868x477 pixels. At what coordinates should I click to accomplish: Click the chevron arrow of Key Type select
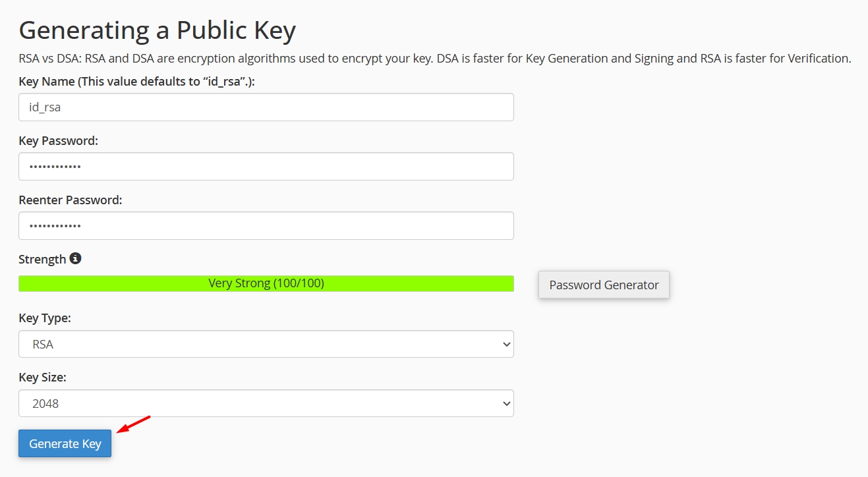[x=506, y=344]
